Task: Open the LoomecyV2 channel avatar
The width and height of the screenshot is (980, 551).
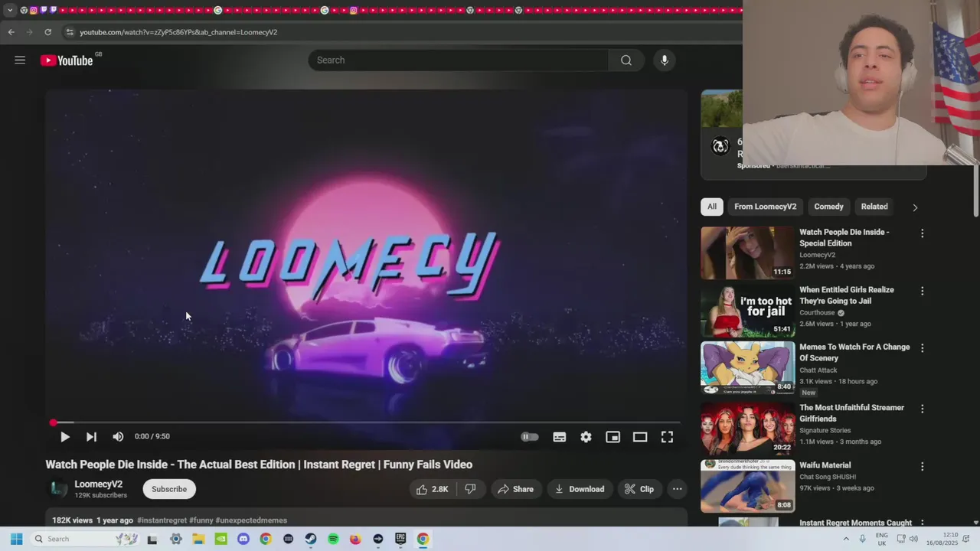Action: click(58, 489)
